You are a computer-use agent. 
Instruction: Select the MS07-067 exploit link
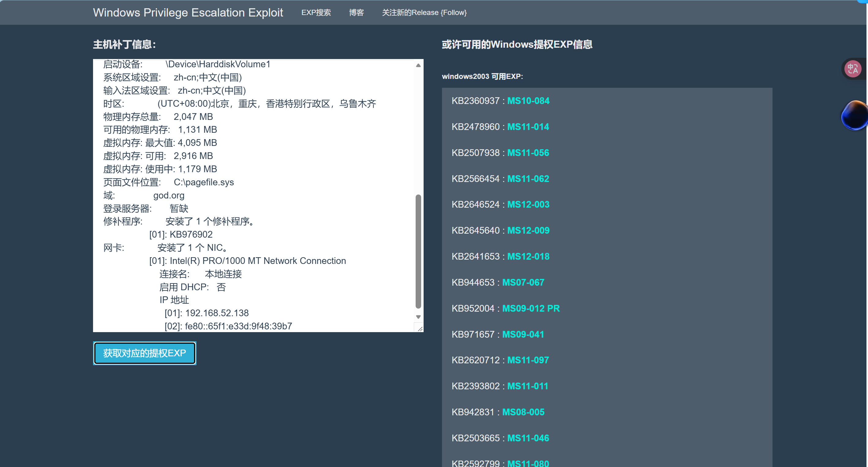(523, 282)
